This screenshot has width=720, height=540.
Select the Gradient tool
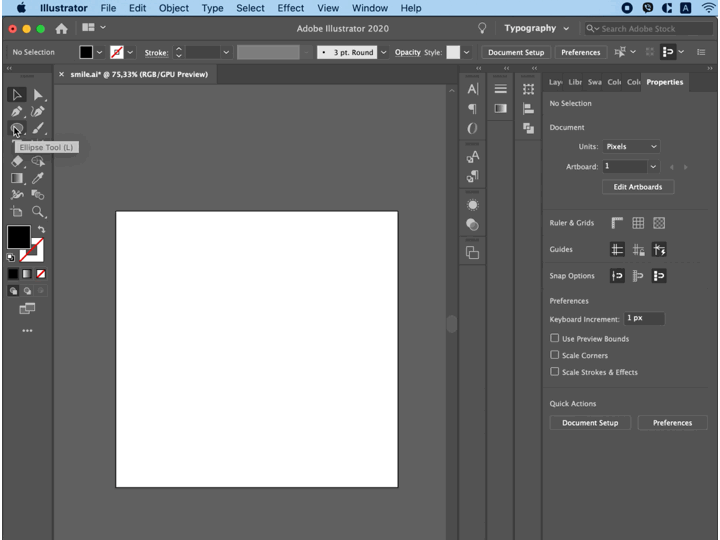click(17, 178)
